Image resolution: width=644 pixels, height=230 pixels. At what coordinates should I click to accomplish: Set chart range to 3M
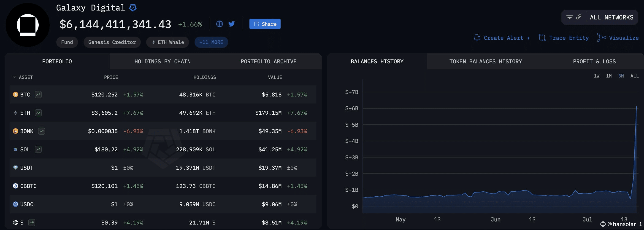[x=621, y=76]
